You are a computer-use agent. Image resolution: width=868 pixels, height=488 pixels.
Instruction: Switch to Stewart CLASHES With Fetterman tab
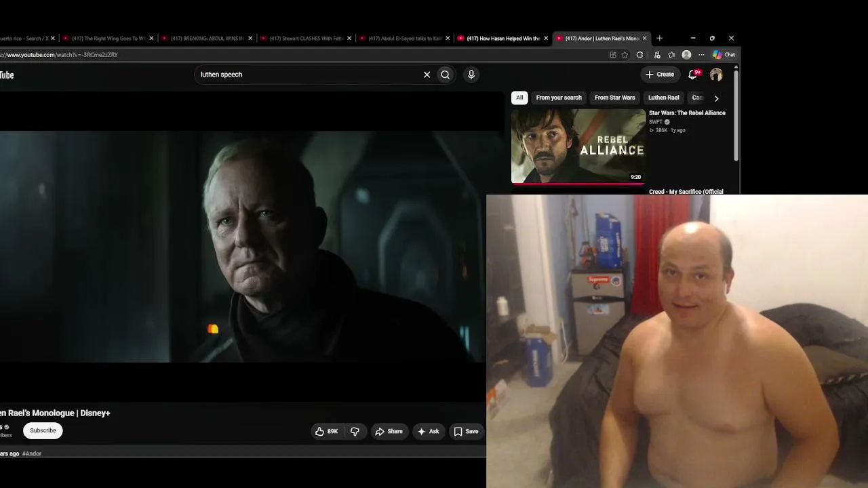click(307, 39)
